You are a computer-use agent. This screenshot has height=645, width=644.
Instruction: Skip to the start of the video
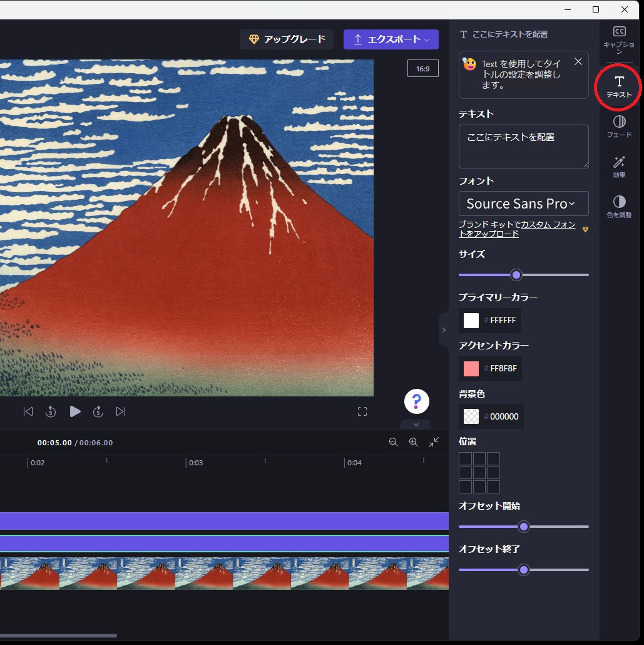click(x=28, y=411)
